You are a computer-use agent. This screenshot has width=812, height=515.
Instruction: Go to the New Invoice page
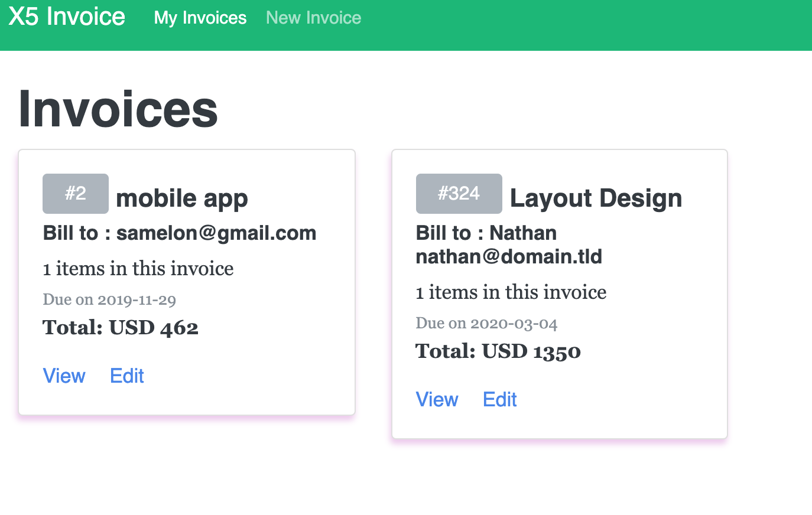click(313, 18)
